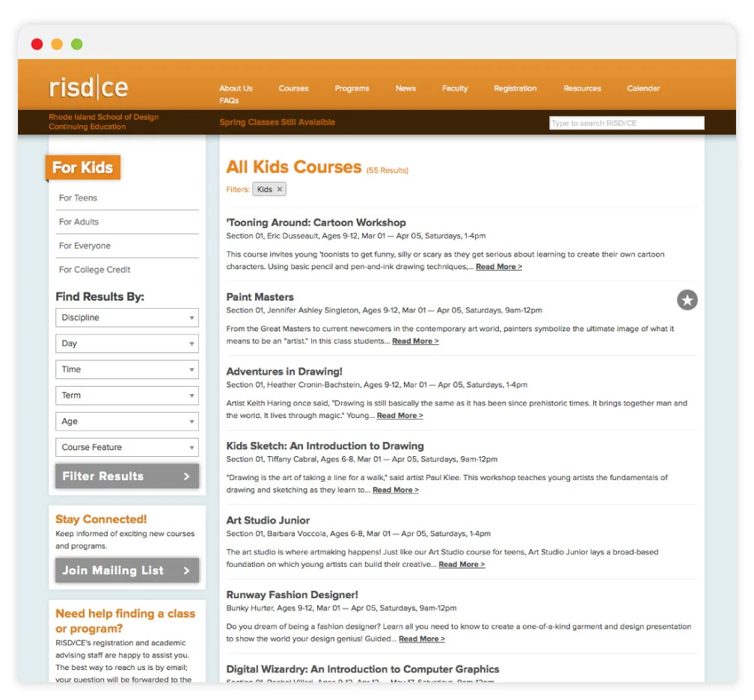Screen dimensions: 754x700
Task: Click the Need help finding a class heading
Action: point(125,621)
